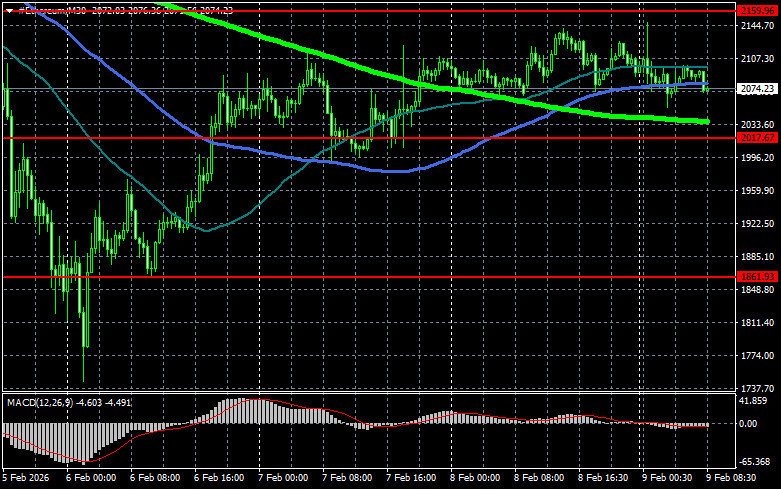Viewport: 781px width, 489px height.
Task: Select the MACD(12,26,9) indicator label
Action: (x=39, y=402)
